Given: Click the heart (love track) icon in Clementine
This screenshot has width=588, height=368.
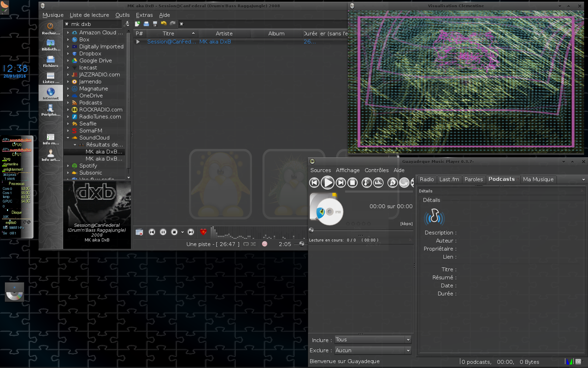Looking at the screenshot, I should click(203, 232).
